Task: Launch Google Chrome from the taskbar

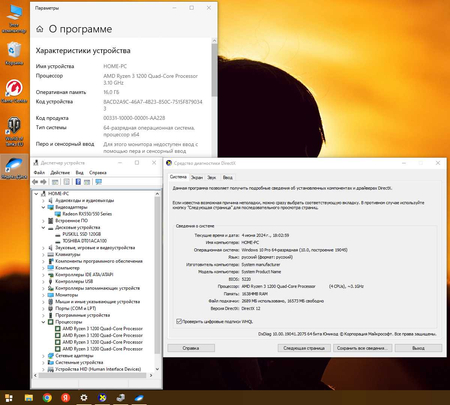Action: click(x=47, y=397)
